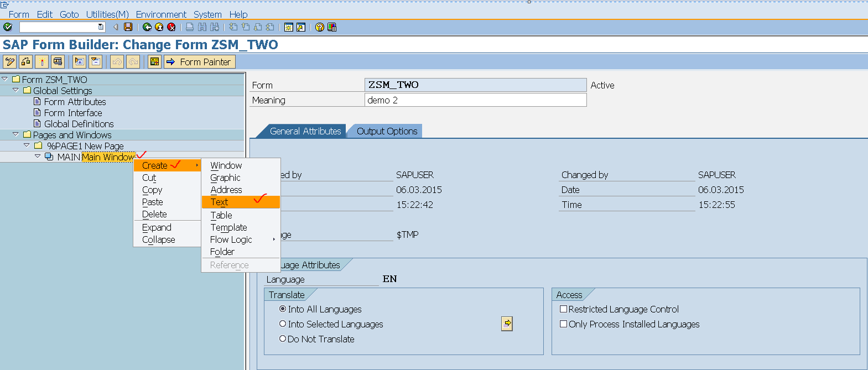This screenshot has width=868, height=370.
Task: Open Help via the question mark icon
Action: [x=320, y=27]
